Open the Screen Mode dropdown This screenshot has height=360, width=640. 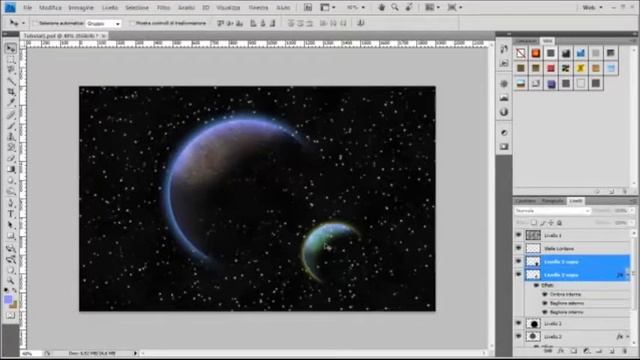tap(454, 7)
